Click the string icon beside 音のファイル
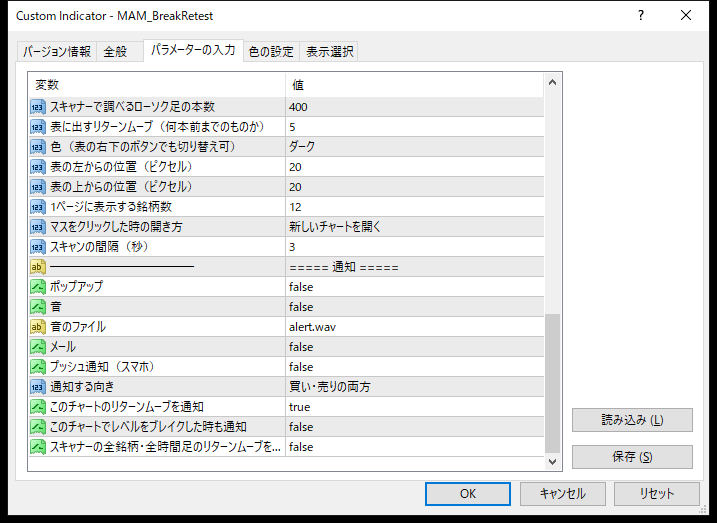This screenshot has width=717, height=523. click(38, 327)
